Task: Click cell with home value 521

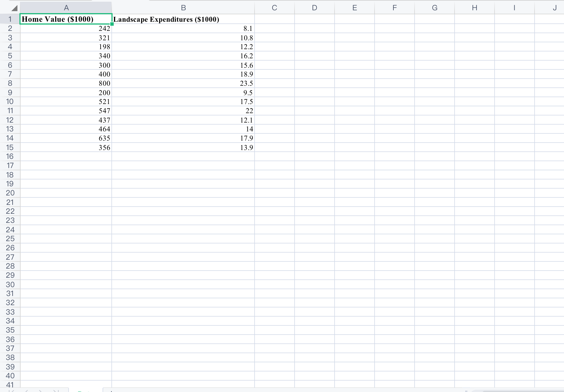Action: click(x=66, y=101)
